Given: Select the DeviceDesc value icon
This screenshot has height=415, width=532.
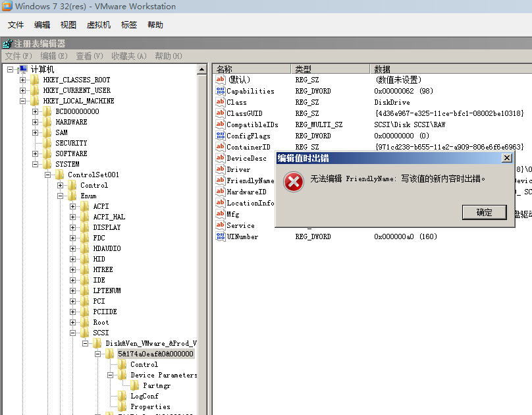Looking at the screenshot, I should click(220, 158).
